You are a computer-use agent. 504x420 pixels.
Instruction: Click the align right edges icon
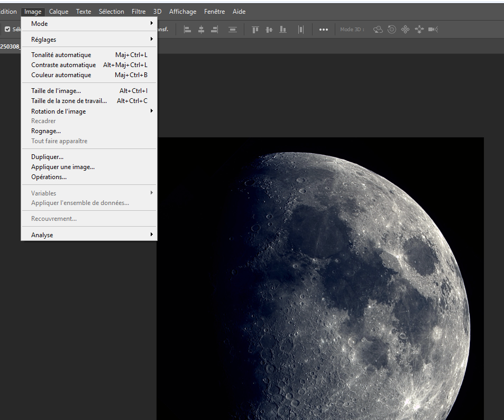click(x=214, y=30)
